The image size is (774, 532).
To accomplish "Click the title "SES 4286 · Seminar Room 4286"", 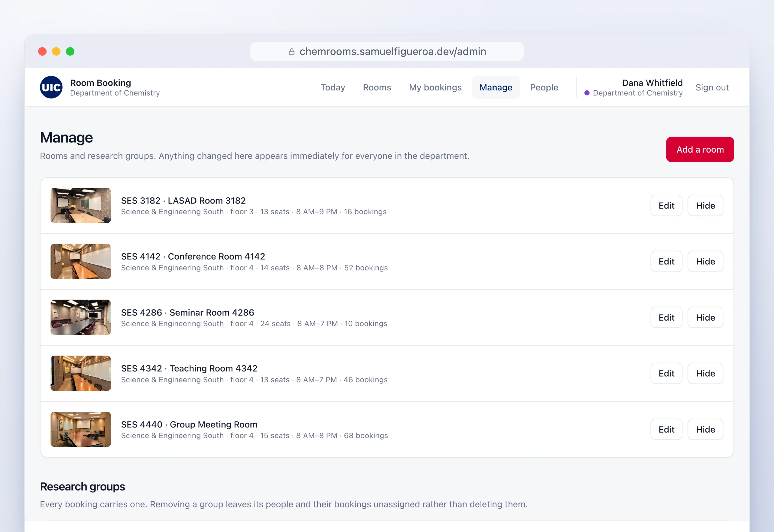I will [x=187, y=312].
